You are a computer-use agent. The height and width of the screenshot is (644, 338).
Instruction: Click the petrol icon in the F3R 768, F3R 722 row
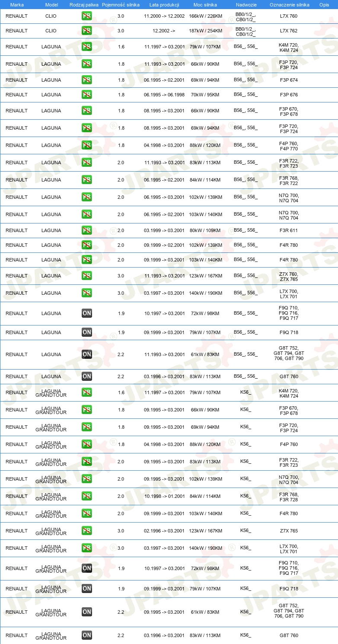pos(86,180)
